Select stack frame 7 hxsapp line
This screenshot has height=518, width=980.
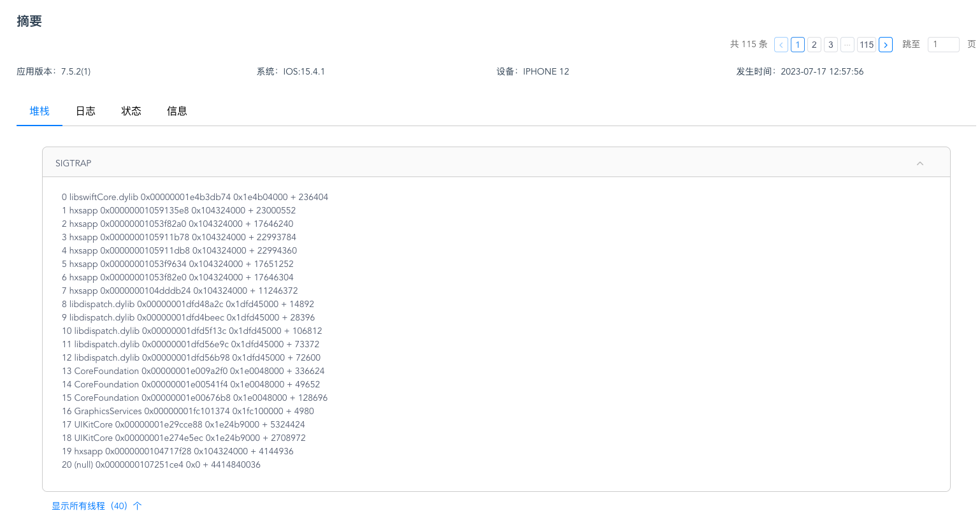180,291
